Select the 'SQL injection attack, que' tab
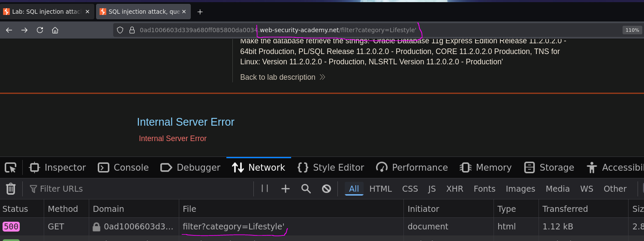The height and width of the screenshot is (241, 644). point(144,12)
